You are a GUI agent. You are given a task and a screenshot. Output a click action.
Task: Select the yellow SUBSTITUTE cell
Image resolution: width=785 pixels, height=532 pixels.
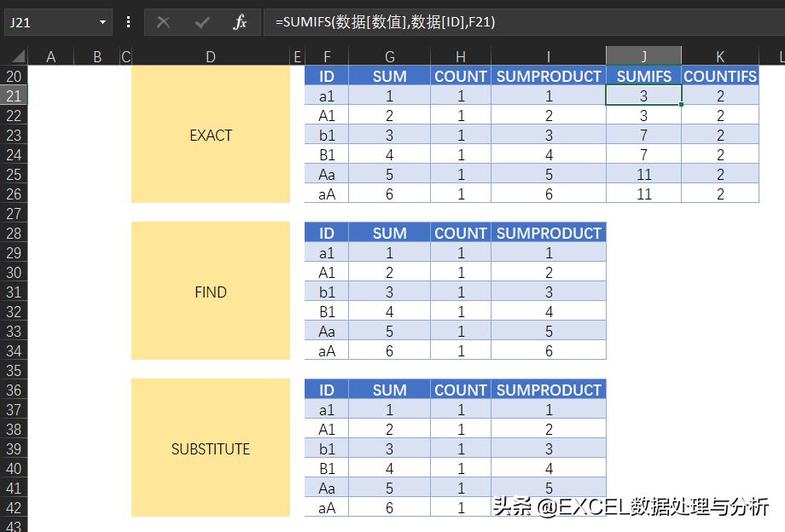point(210,448)
